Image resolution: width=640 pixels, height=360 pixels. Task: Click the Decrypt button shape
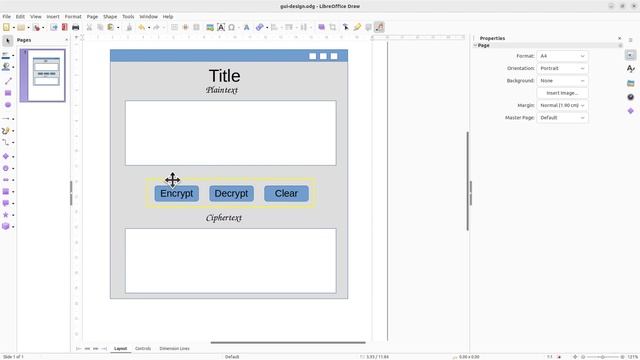(x=231, y=193)
